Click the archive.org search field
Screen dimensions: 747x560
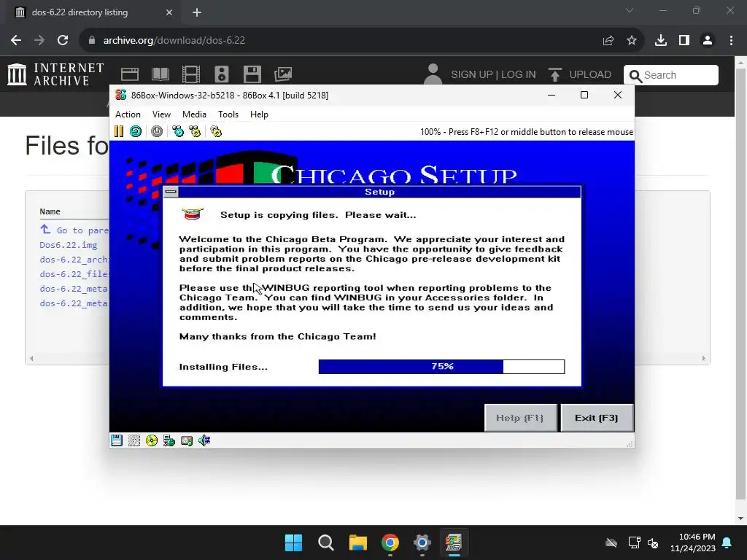671,75
